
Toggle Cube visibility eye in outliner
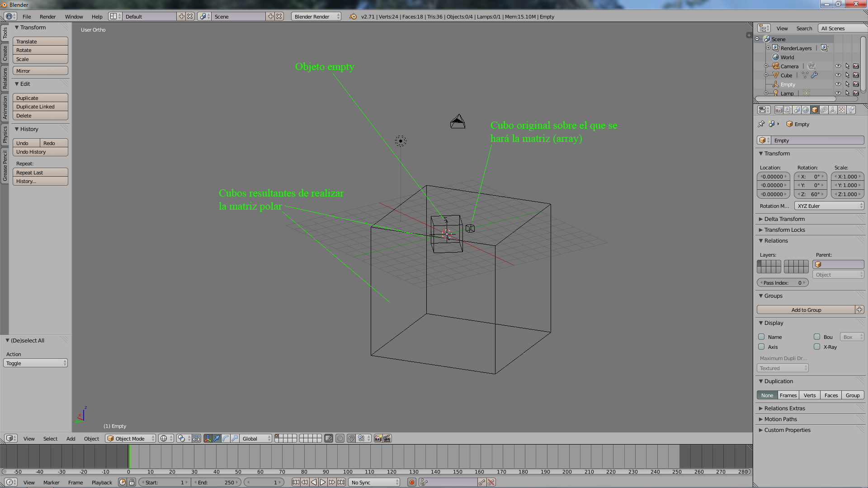point(838,75)
